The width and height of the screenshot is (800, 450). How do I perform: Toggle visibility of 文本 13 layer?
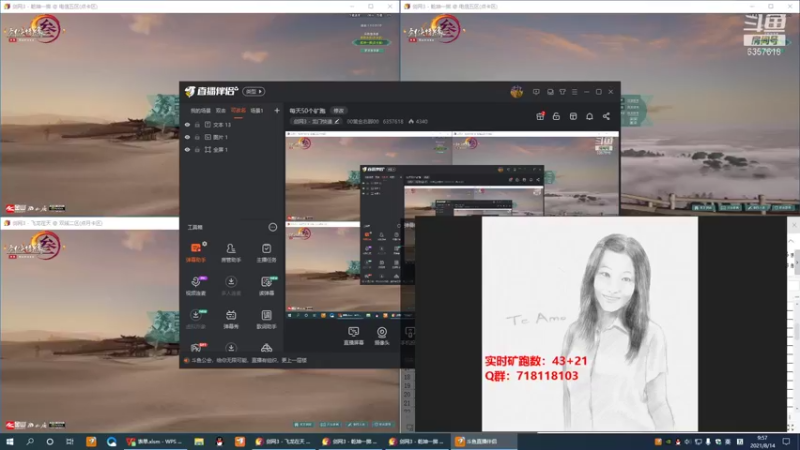coord(187,124)
